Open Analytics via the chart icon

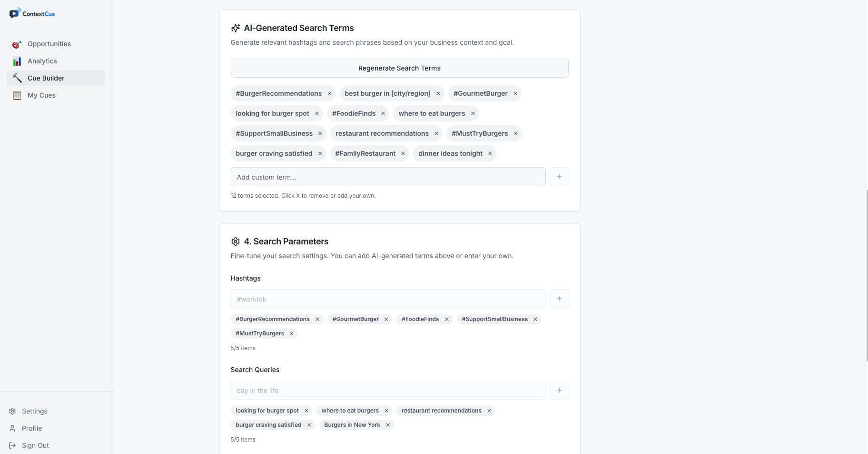[17, 61]
